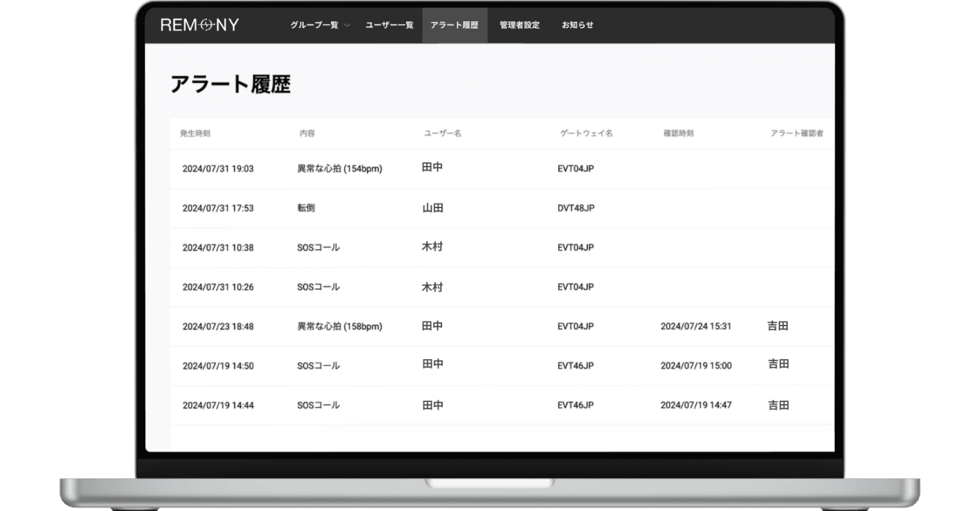Viewport: 980px width, 511px height.
Task: Select the 異常な心拍 (158bpm) alert
Action: (339, 326)
